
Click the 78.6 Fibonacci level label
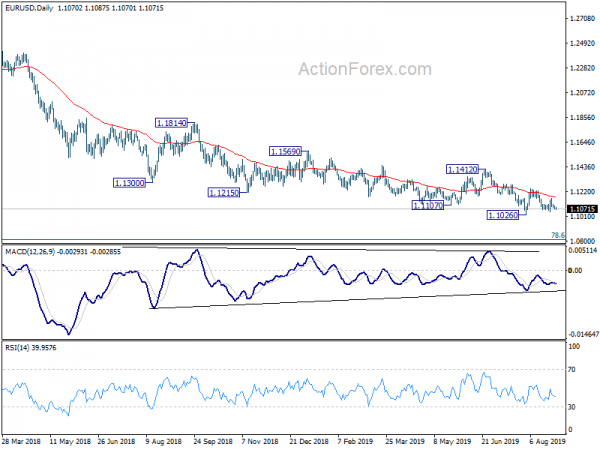(558, 235)
